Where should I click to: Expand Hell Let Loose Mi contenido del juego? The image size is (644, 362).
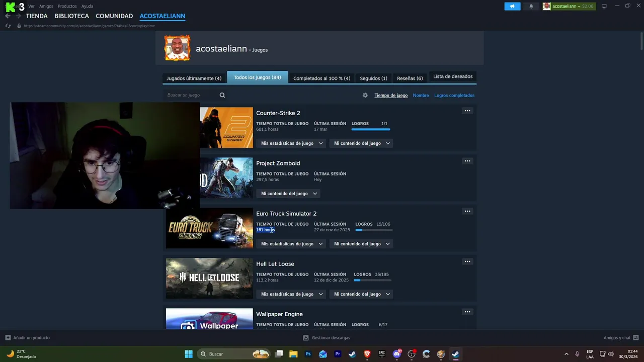click(x=361, y=294)
